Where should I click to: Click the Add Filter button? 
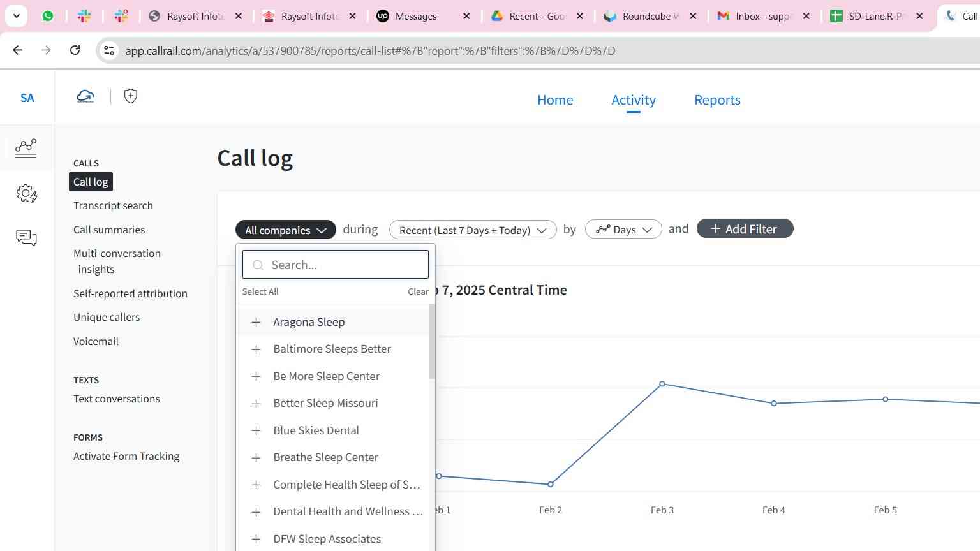click(x=745, y=228)
